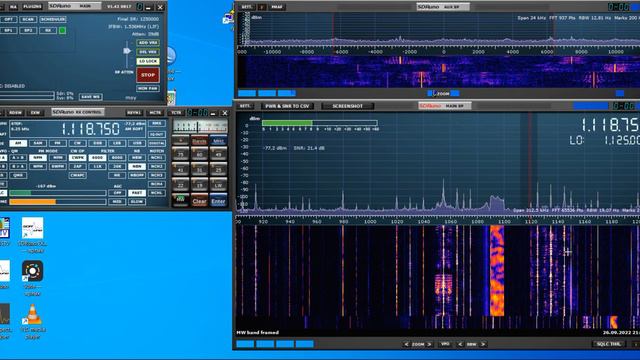The height and width of the screenshot is (360, 640).
Task: Enable NBOFF noise blanker setting
Action: (x=137, y=176)
